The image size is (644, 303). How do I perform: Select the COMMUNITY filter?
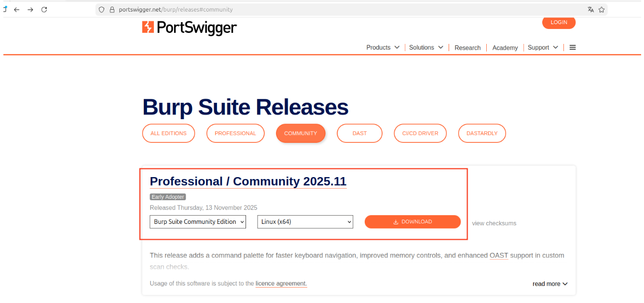tap(301, 134)
